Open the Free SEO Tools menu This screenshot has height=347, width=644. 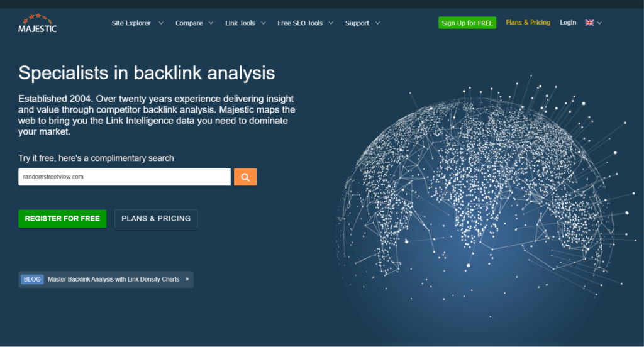[300, 23]
